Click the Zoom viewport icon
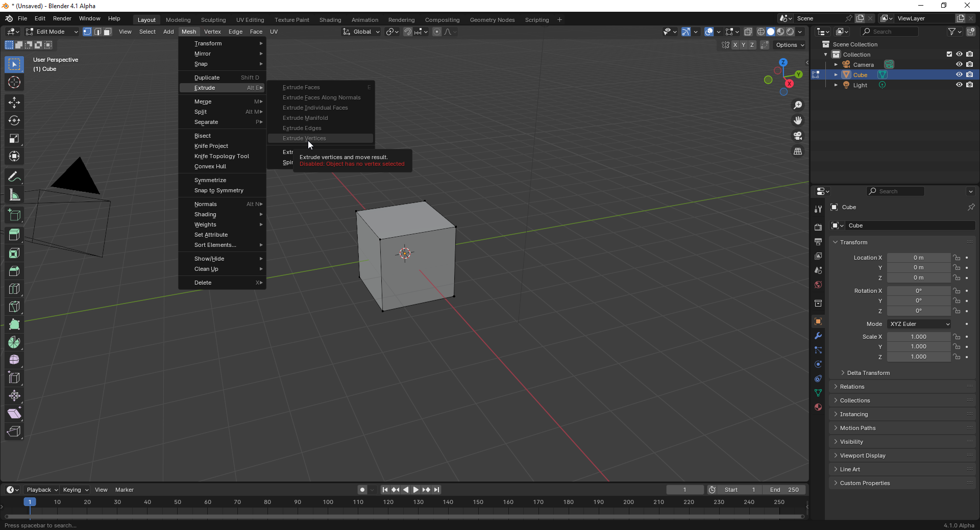This screenshot has height=530, width=980. [x=797, y=105]
